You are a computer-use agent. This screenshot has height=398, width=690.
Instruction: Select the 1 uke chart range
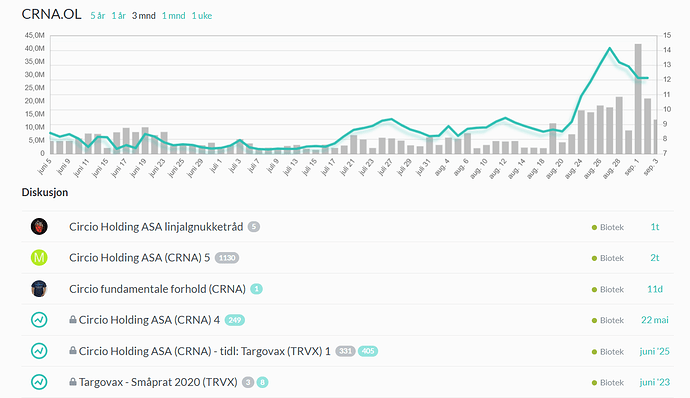(202, 16)
